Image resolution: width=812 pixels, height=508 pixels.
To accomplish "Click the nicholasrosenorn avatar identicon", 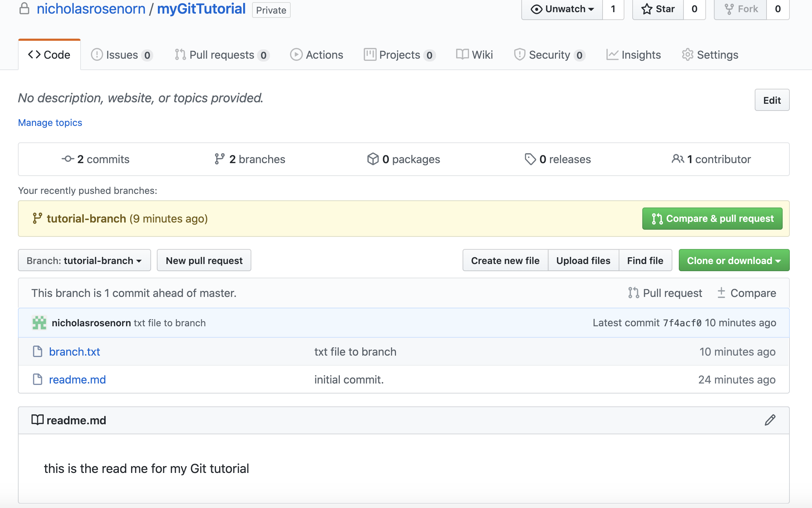I will click(x=39, y=323).
